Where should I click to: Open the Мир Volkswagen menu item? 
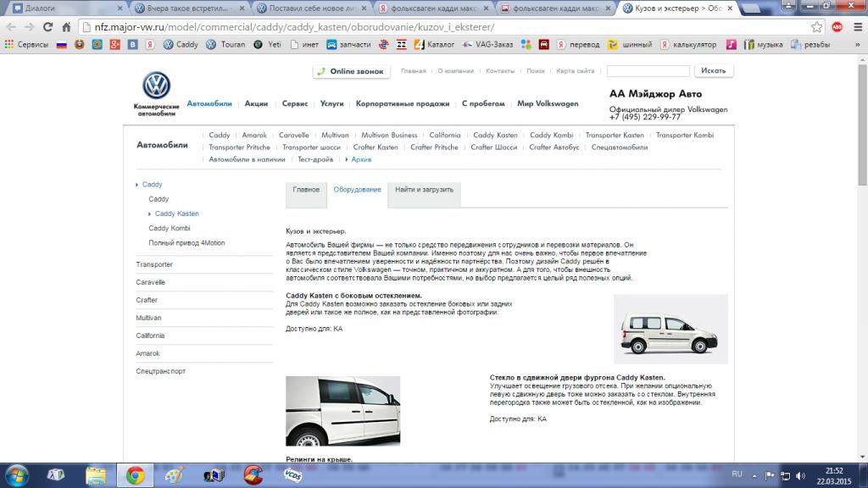pos(548,103)
